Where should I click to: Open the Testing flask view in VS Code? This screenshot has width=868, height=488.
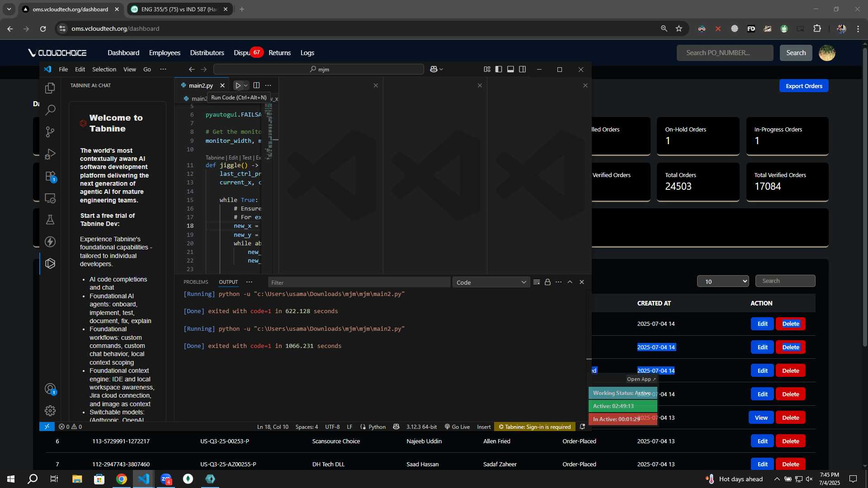(50, 220)
